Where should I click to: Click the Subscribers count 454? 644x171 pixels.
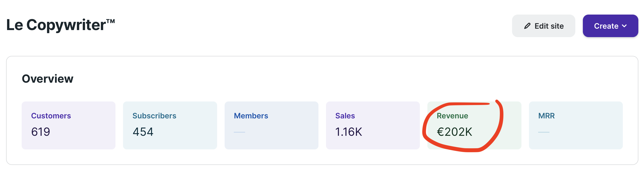coord(143,132)
